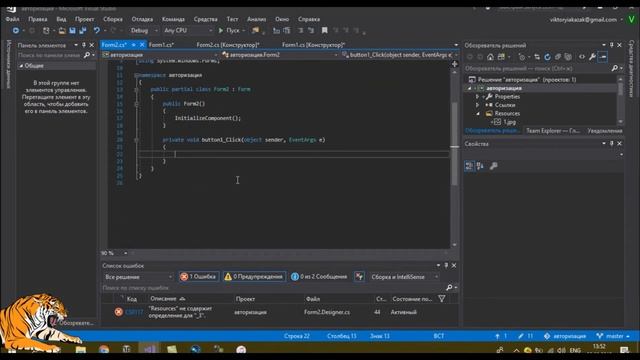
Task: Toggle the 0 Предупреждения warnings filter
Action: [x=254, y=277]
